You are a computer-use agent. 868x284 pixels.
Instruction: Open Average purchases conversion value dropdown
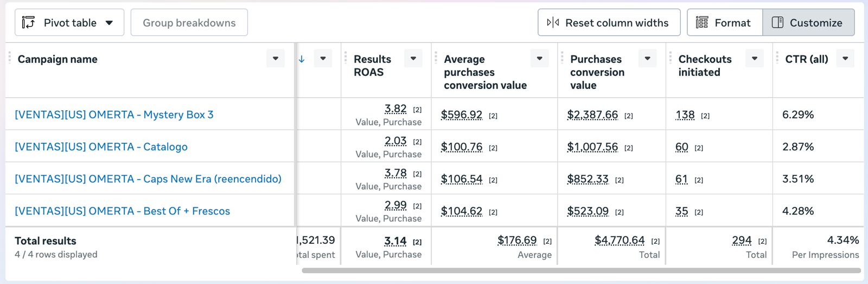pyautogui.click(x=540, y=59)
